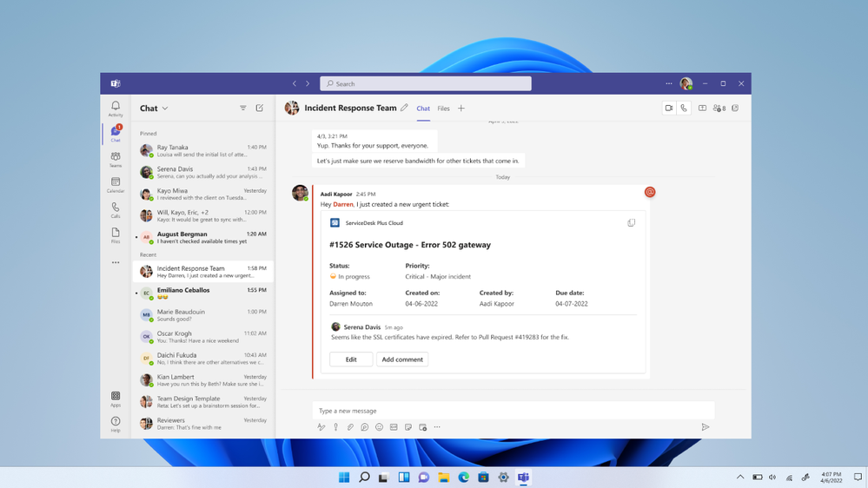The height and width of the screenshot is (488, 868).
Task: Open Ray Tanaka pinned chat
Action: (x=203, y=150)
